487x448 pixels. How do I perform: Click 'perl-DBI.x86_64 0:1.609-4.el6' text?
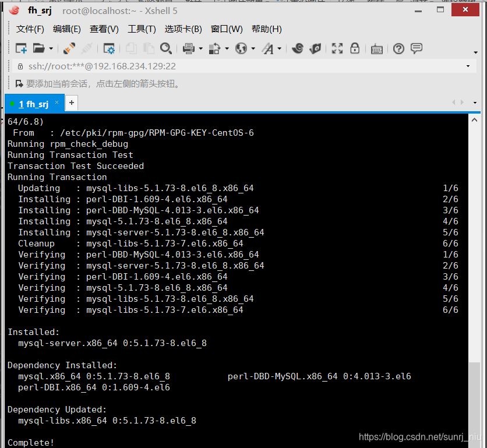[x=94, y=387]
